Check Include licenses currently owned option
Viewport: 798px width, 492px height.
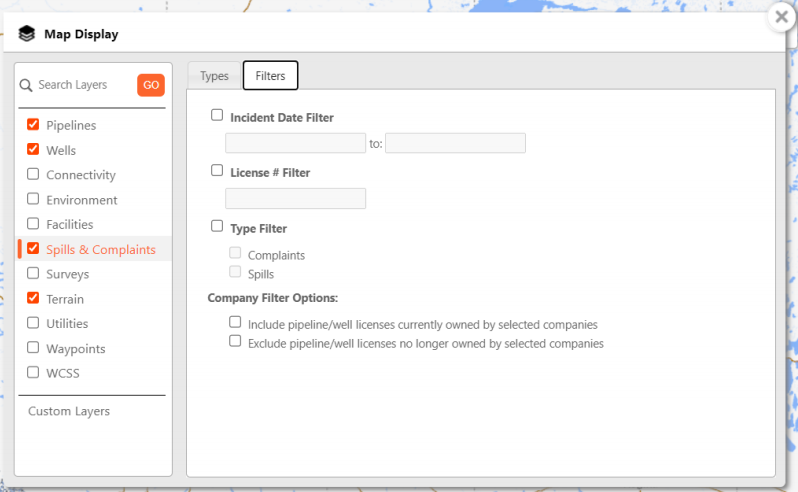235,323
